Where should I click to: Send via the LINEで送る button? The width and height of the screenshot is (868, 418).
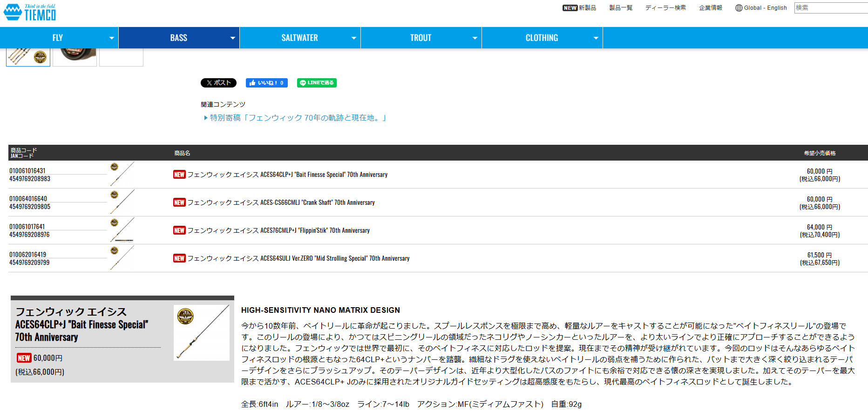pyautogui.click(x=317, y=83)
